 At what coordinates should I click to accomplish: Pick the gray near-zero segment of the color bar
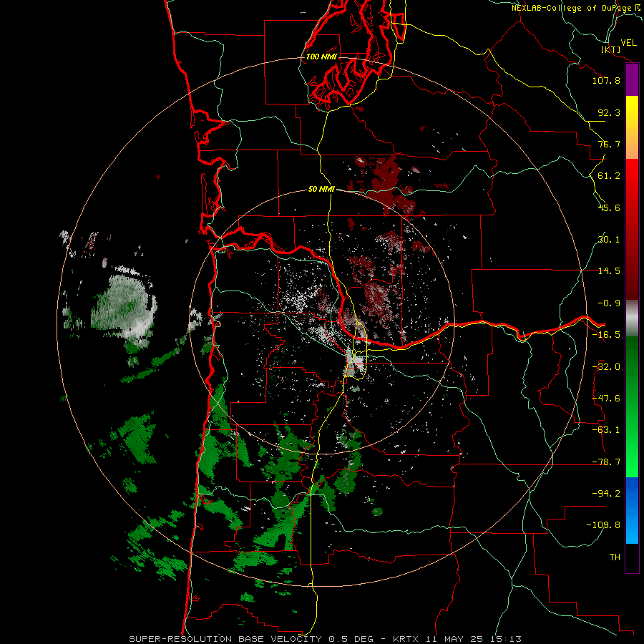(632, 318)
